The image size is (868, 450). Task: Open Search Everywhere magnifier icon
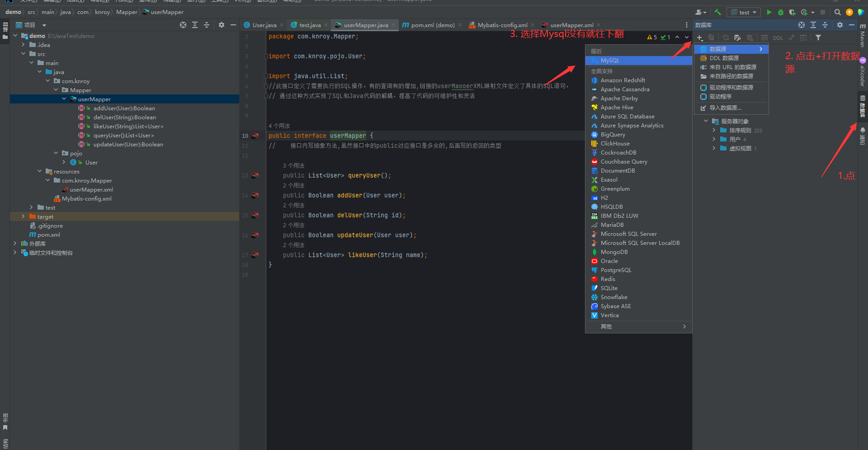click(838, 12)
